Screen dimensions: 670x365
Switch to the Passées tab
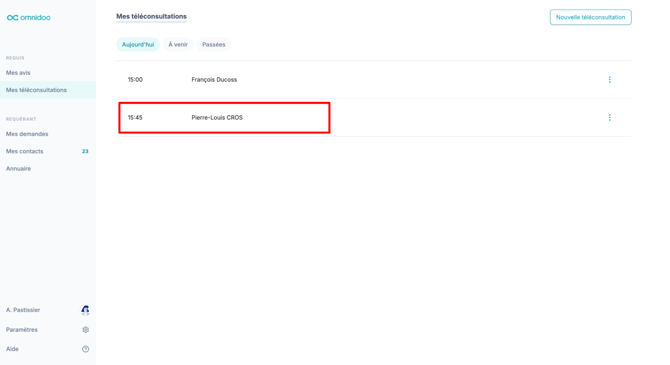coord(214,44)
